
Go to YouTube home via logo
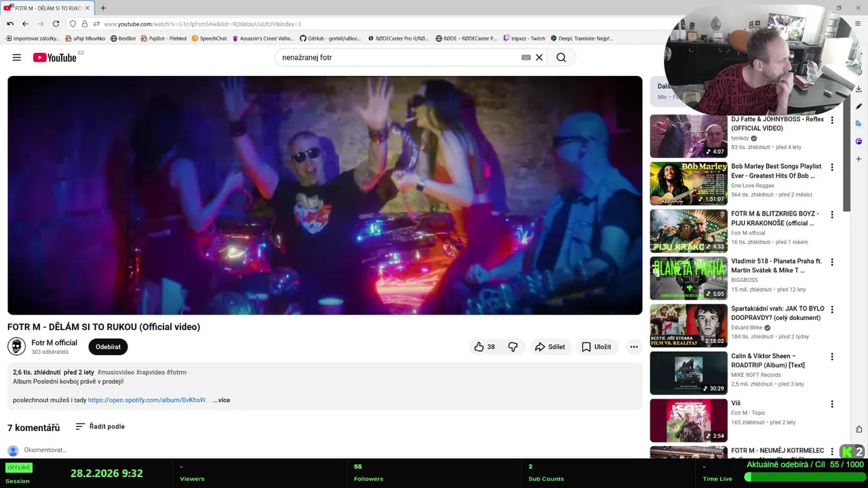[55, 58]
